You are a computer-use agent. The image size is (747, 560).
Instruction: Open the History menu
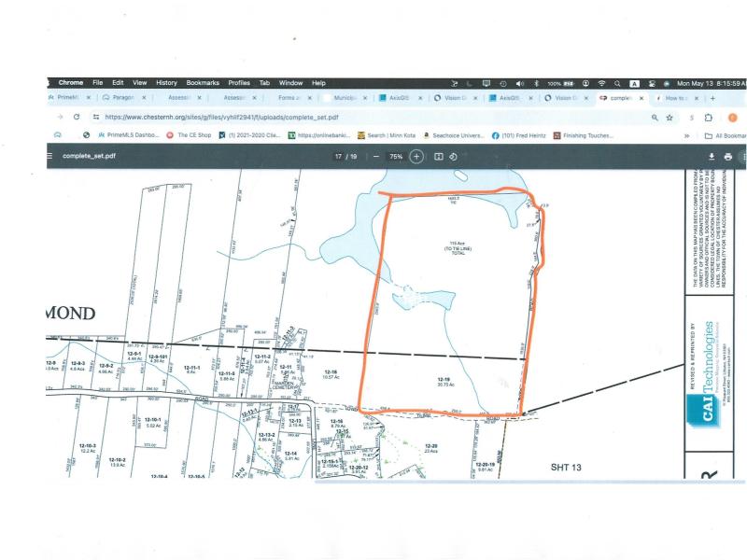point(166,82)
